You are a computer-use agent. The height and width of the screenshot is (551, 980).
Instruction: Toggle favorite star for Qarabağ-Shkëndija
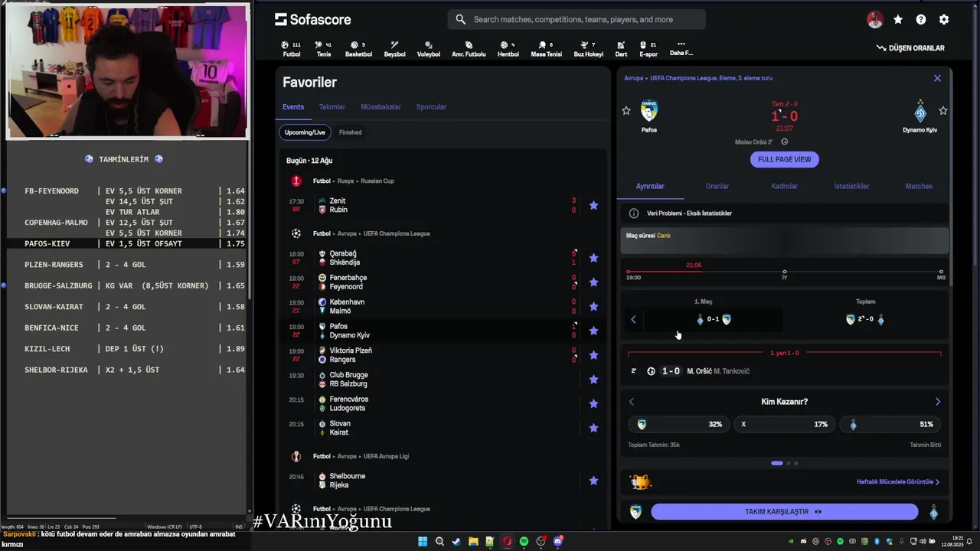pos(593,258)
